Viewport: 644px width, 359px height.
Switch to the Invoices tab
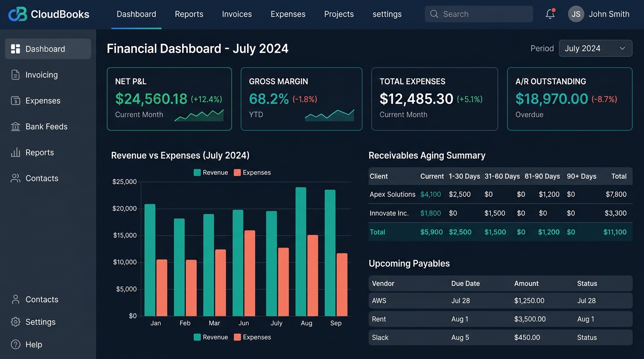click(237, 14)
